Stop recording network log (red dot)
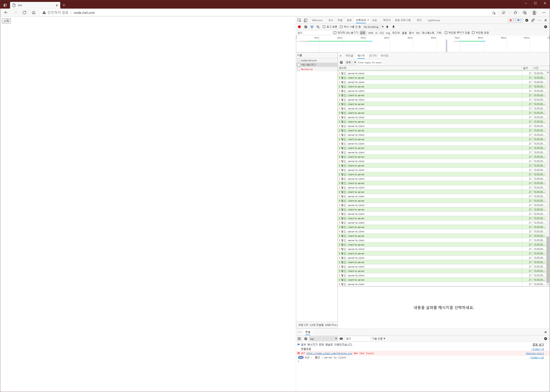The height and width of the screenshot is (392, 550). 299,27
